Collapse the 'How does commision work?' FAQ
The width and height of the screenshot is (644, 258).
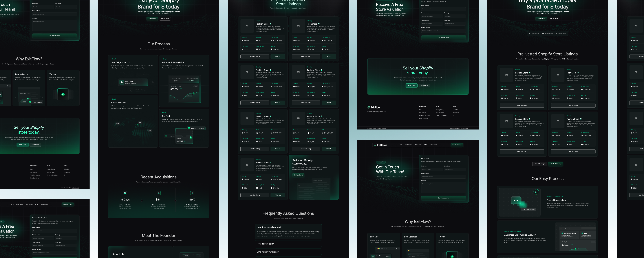pyautogui.click(x=319, y=227)
